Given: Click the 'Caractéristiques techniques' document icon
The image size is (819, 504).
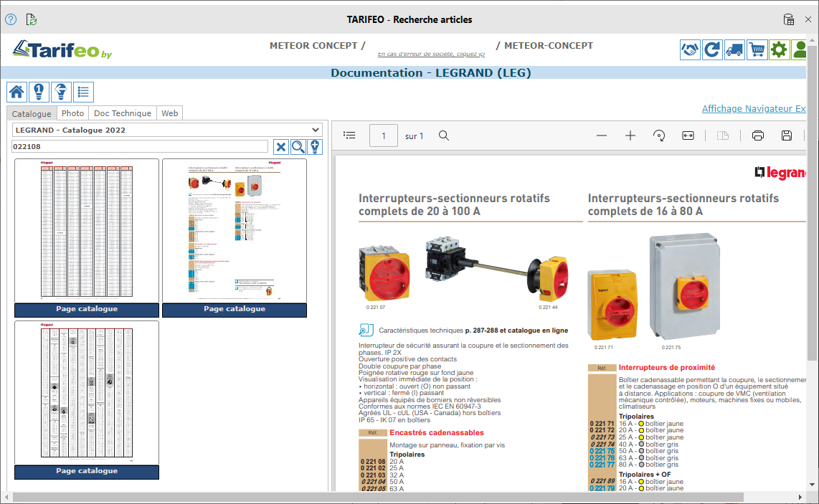Looking at the screenshot, I should pos(366,330).
